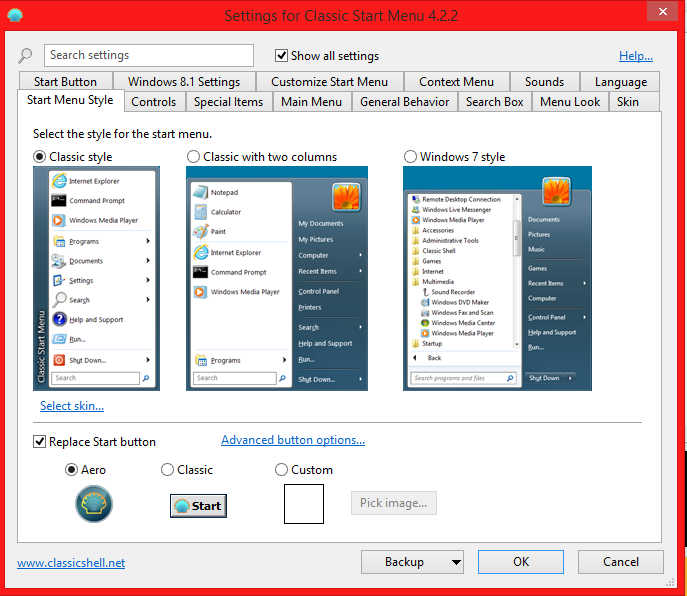Open the Windows 8.1 Settings tab
The width and height of the screenshot is (687, 596).
(184, 82)
